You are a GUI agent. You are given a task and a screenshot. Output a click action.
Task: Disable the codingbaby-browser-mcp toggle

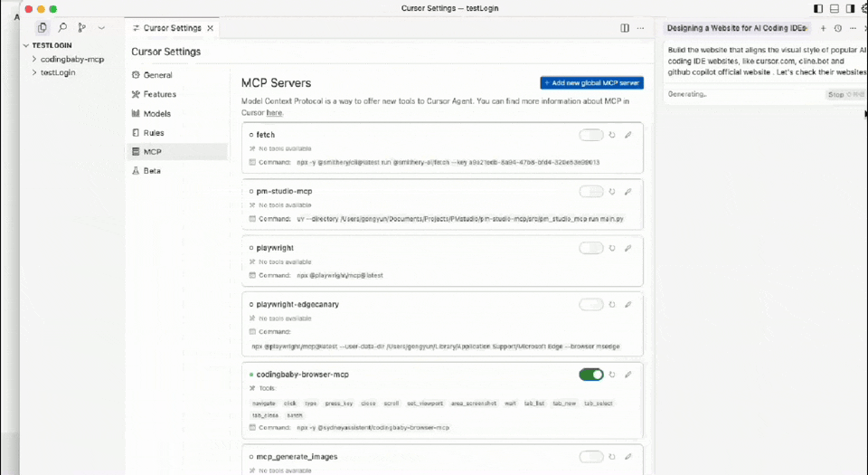point(591,375)
